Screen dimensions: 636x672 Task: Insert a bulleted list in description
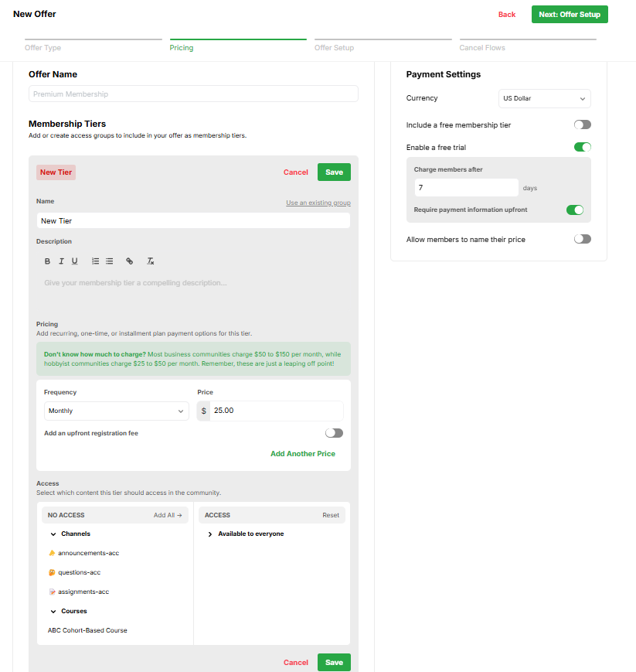click(110, 261)
